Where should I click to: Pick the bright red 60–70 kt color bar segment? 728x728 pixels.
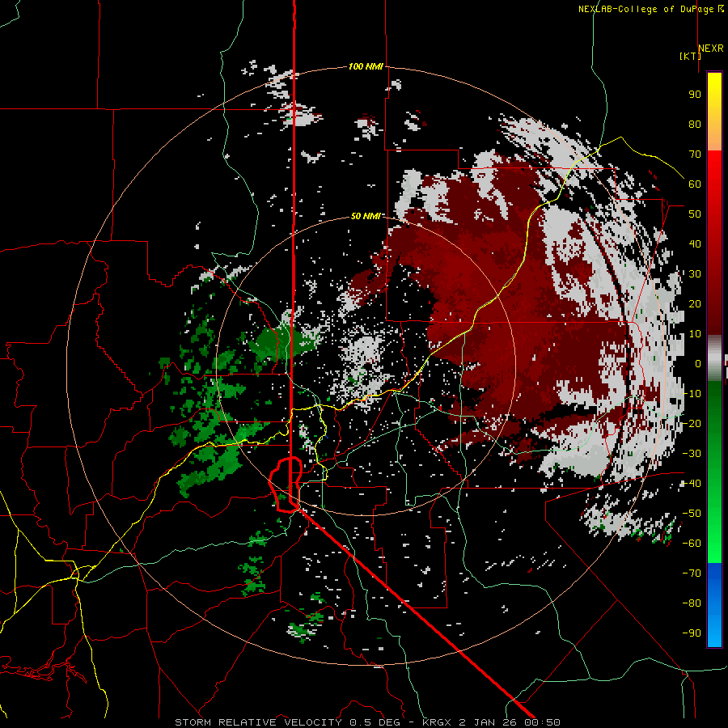714,168
